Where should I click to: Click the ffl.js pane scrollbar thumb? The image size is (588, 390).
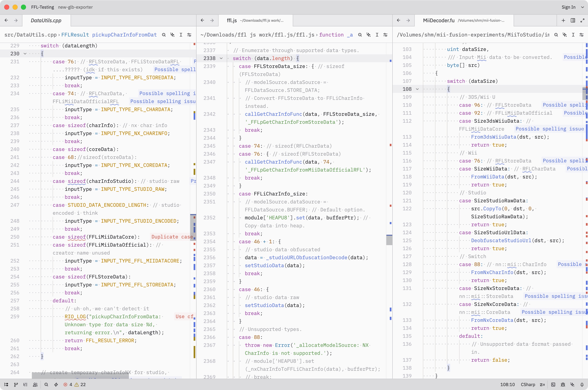pos(389,240)
